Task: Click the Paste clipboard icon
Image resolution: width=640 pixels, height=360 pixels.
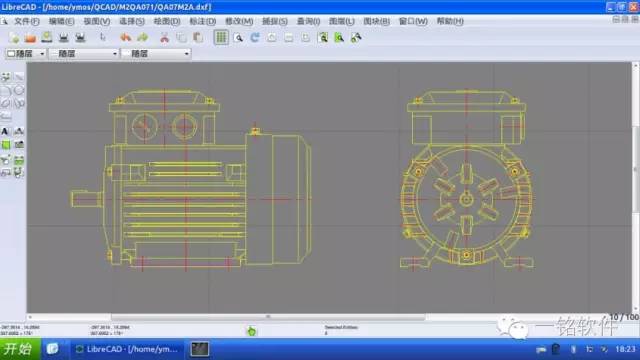Action: (198, 38)
